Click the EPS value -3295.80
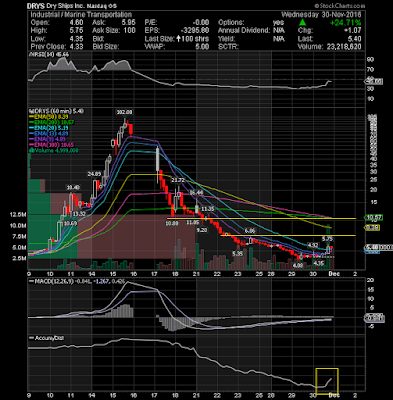The image size is (393, 400). 194,30
